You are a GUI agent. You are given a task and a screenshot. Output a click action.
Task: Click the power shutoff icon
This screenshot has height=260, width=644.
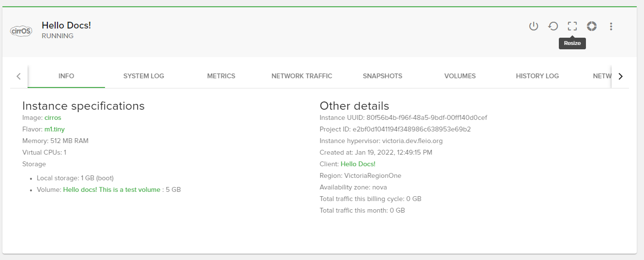(533, 26)
